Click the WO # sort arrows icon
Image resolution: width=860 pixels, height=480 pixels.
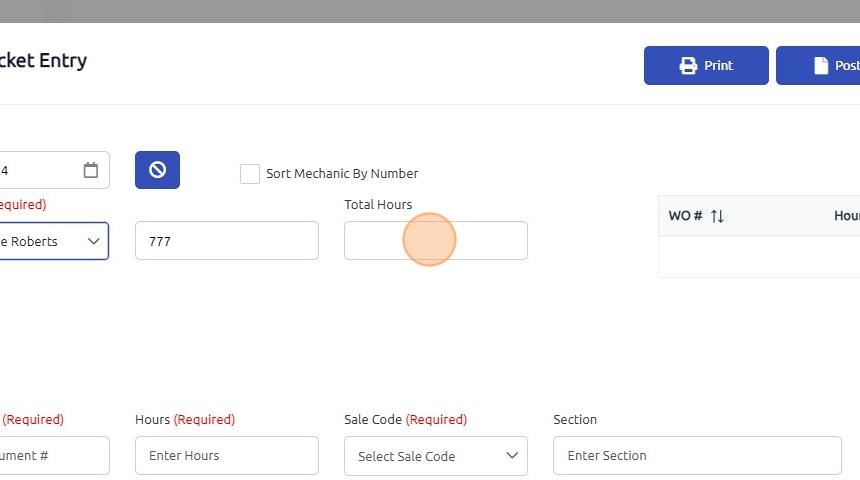717,216
